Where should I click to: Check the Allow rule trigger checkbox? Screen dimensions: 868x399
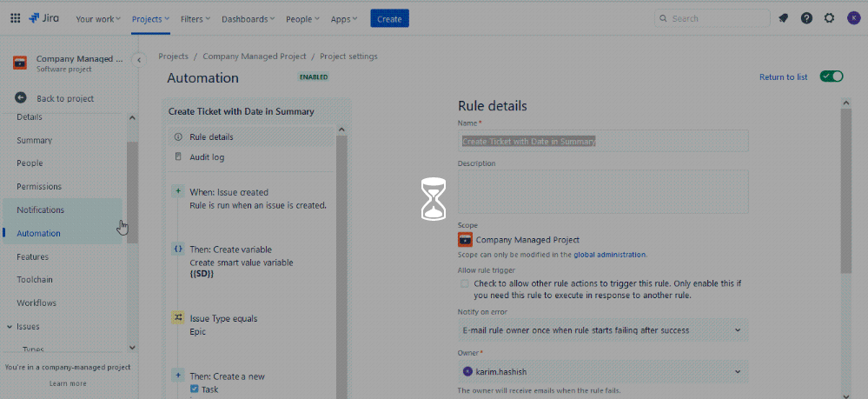465,283
